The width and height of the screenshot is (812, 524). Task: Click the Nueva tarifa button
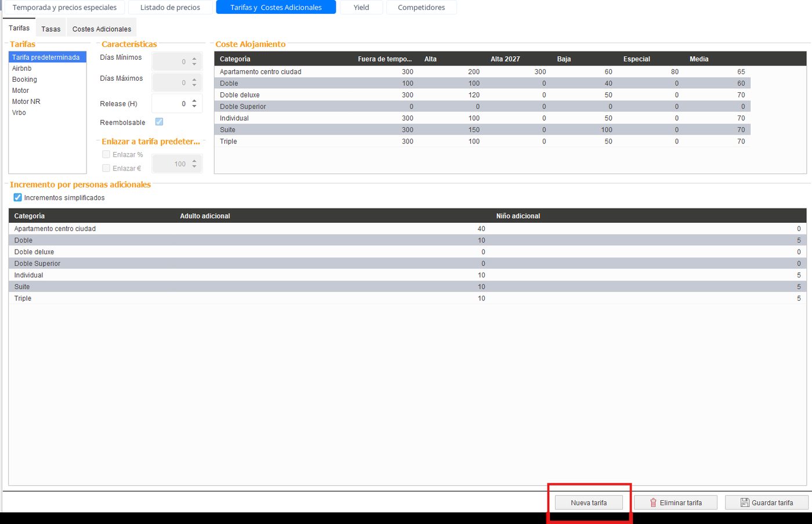click(x=589, y=503)
